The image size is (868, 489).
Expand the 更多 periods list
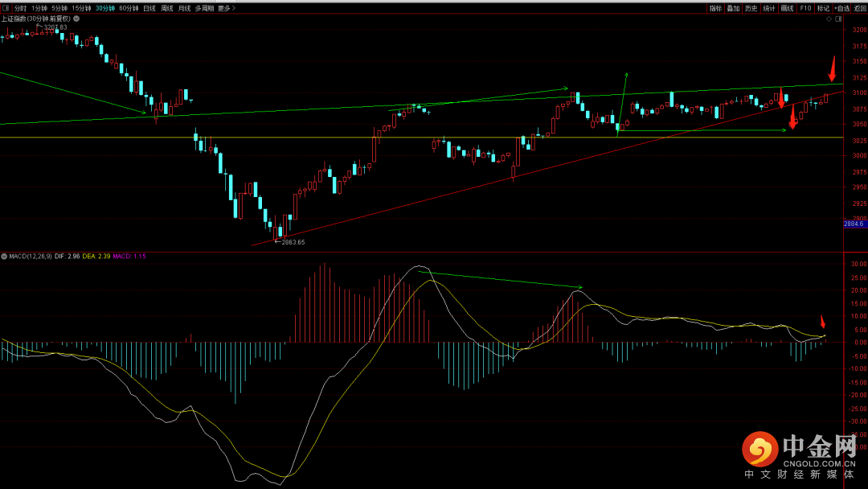[x=227, y=8]
